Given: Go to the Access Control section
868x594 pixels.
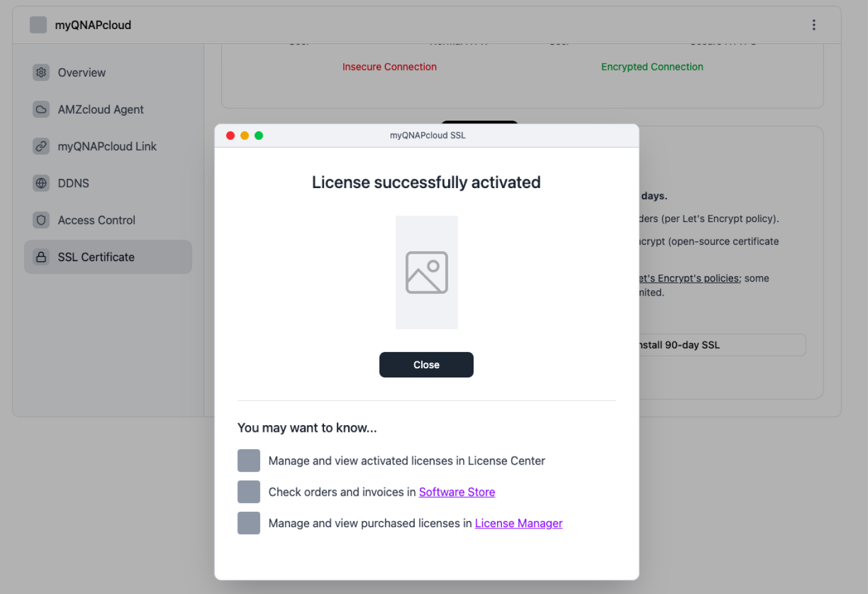Looking at the screenshot, I should tap(96, 220).
